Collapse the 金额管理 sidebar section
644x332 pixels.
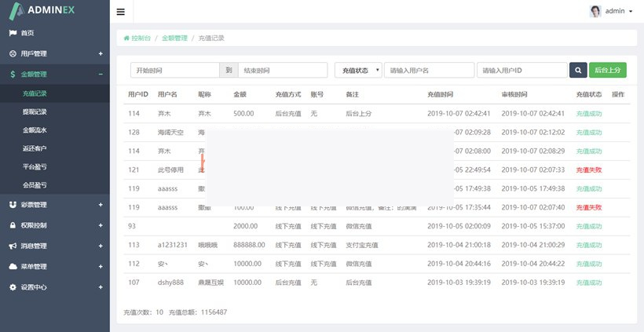coord(100,75)
